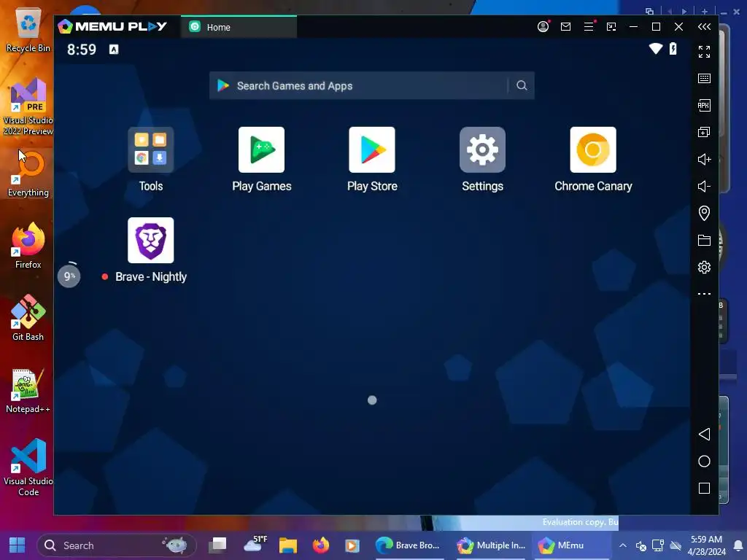
Task: Click the 9% floating performance indicator
Action: pos(69,276)
